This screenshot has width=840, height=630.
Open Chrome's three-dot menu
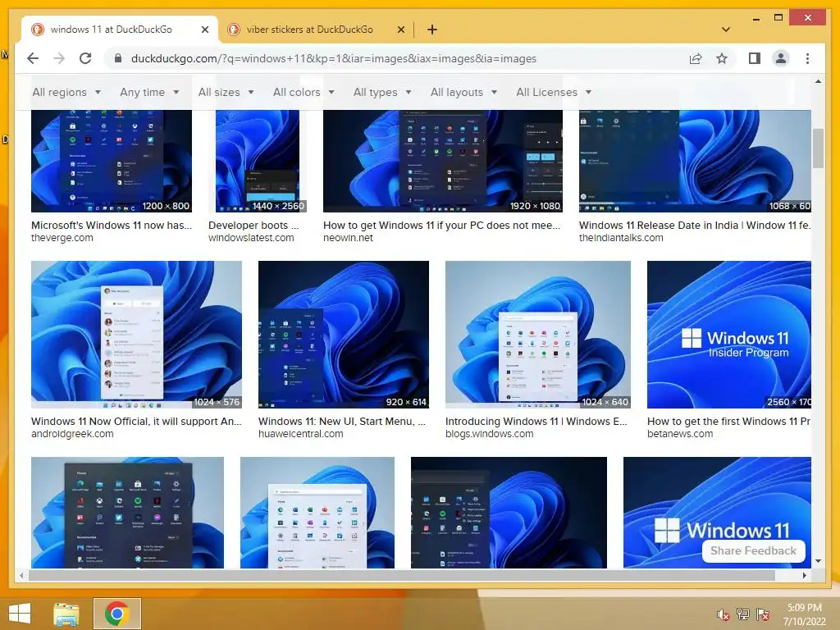coord(807,58)
